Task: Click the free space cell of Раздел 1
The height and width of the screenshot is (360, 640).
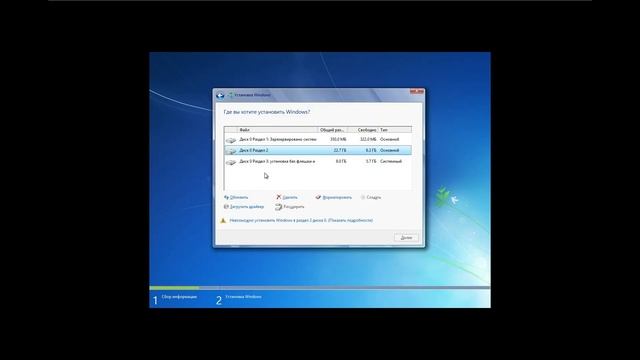Action: tap(368, 140)
